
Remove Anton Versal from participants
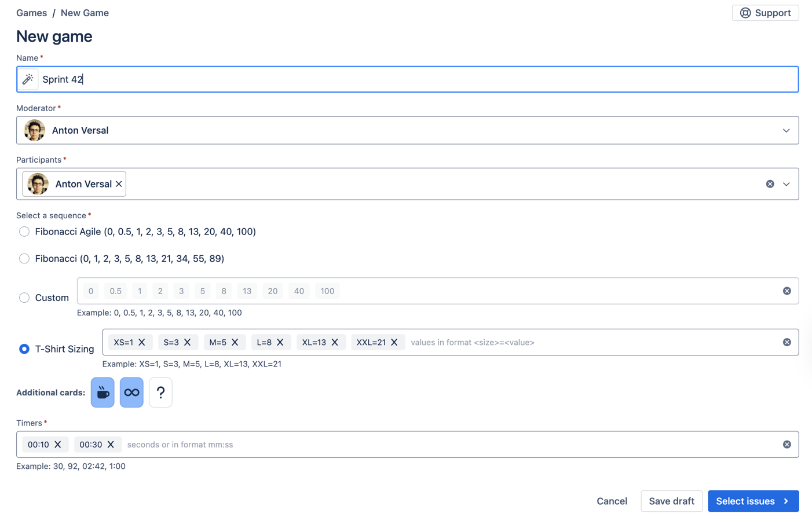click(119, 184)
